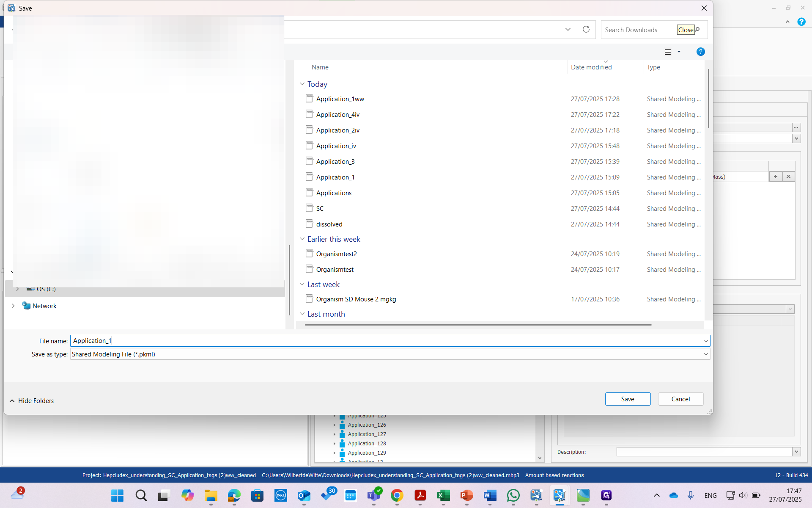Open WhatsApp from the taskbar

click(x=513, y=495)
